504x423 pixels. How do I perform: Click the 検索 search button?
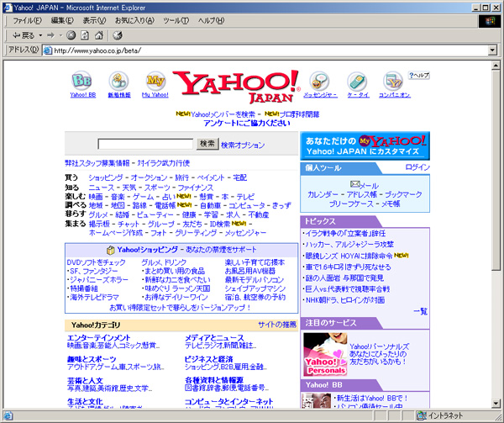click(207, 144)
